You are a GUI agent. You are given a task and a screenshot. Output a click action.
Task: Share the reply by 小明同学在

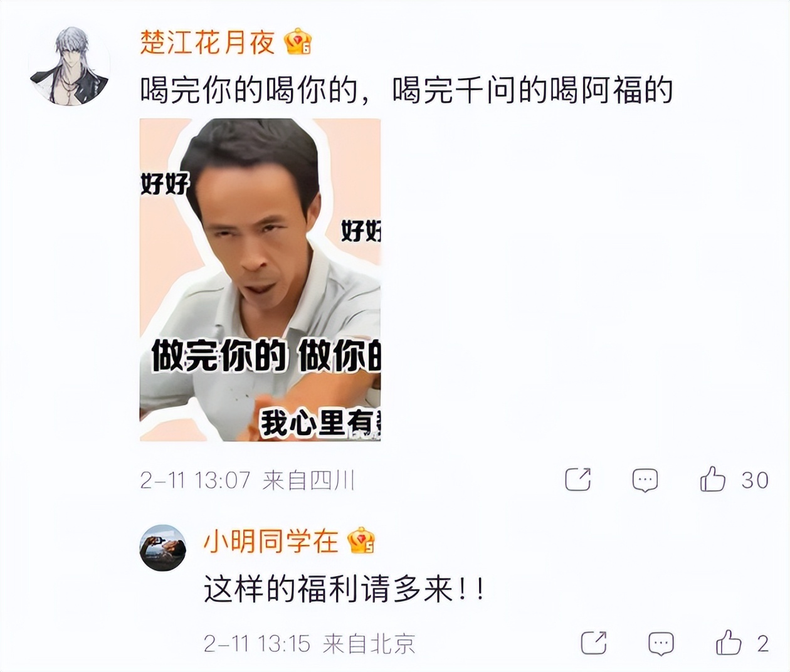tap(594, 643)
